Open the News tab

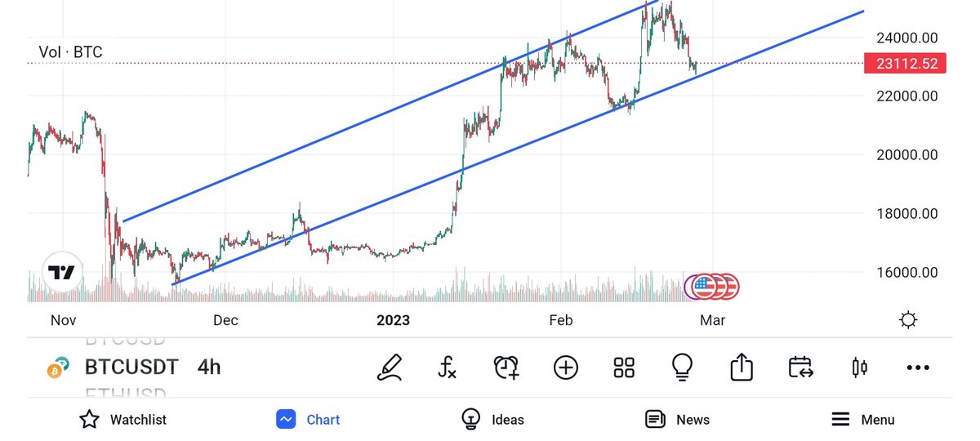point(677,420)
